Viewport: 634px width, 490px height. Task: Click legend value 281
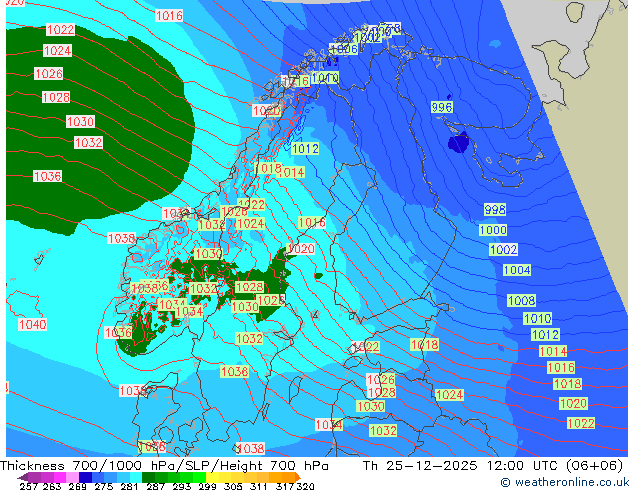click(129, 486)
